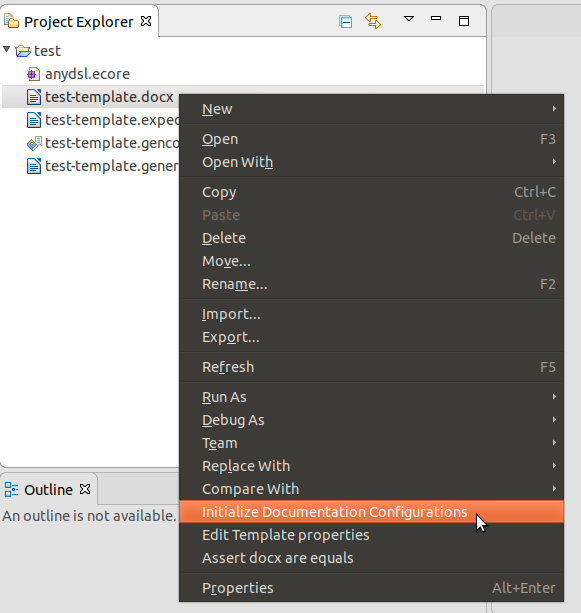
Task: Select the test-template.expec file name
Action: (x=112, y=120)
